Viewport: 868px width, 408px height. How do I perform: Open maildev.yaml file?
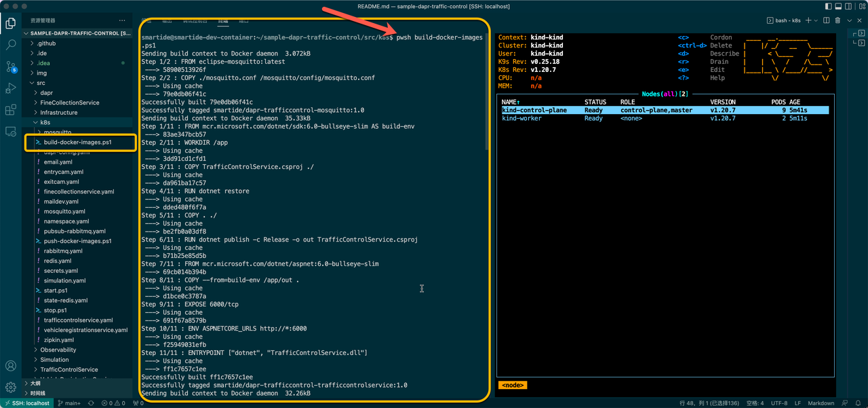(77, 202)
